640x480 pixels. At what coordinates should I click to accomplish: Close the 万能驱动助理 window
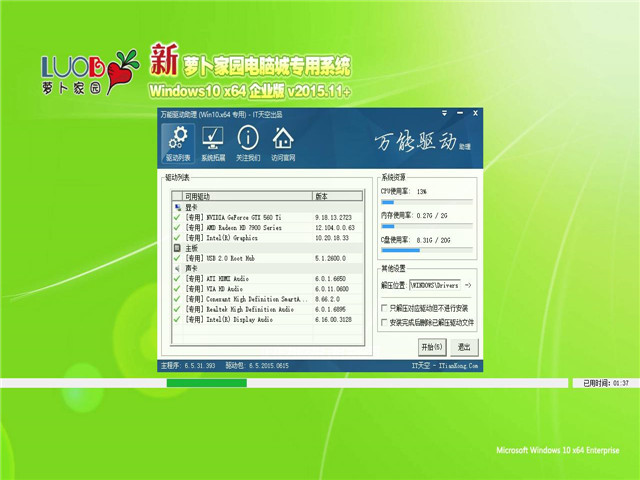point(475,113)
